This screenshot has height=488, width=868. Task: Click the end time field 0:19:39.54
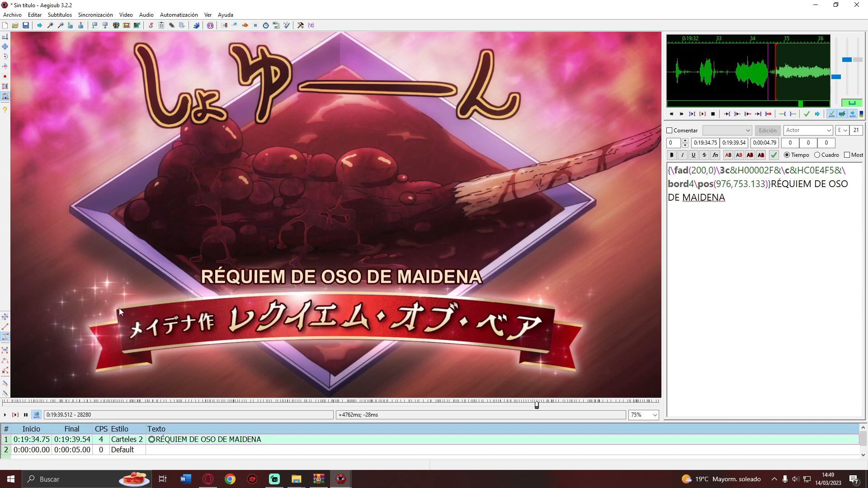coord(734,143)
